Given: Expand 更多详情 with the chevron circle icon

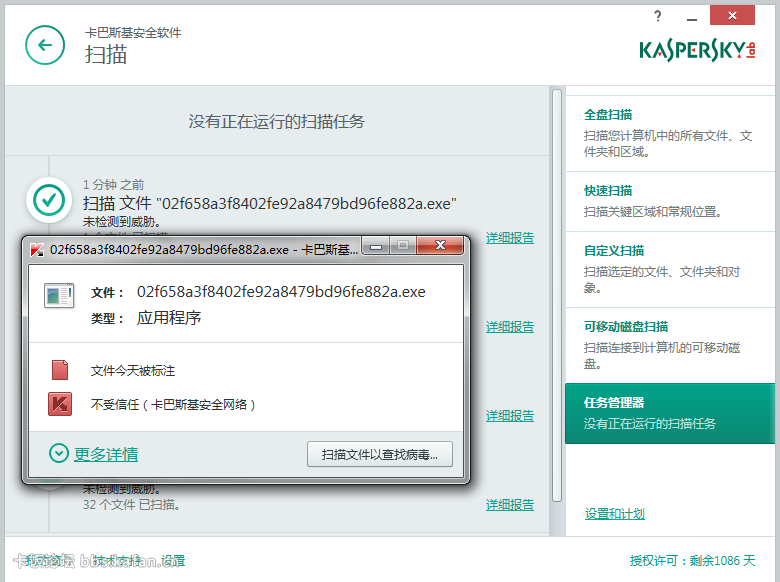Looking at the screenshot, I should pyautogui.click(x=59, y=453).
